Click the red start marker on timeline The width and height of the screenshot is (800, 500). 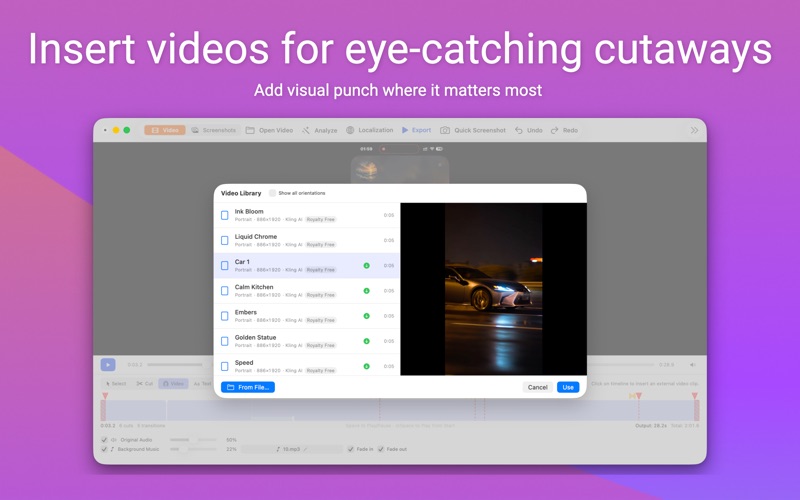pyautogui.click(x=105, y=396)
